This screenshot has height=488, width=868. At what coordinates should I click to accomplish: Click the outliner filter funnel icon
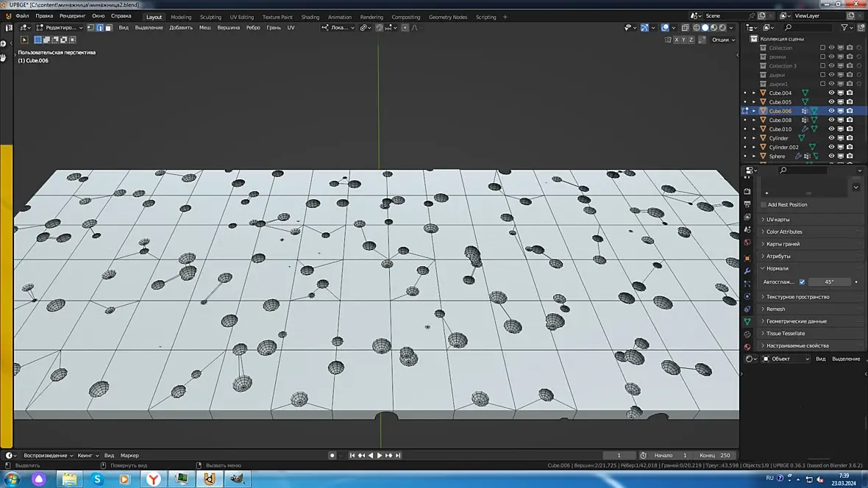[844, 28]
